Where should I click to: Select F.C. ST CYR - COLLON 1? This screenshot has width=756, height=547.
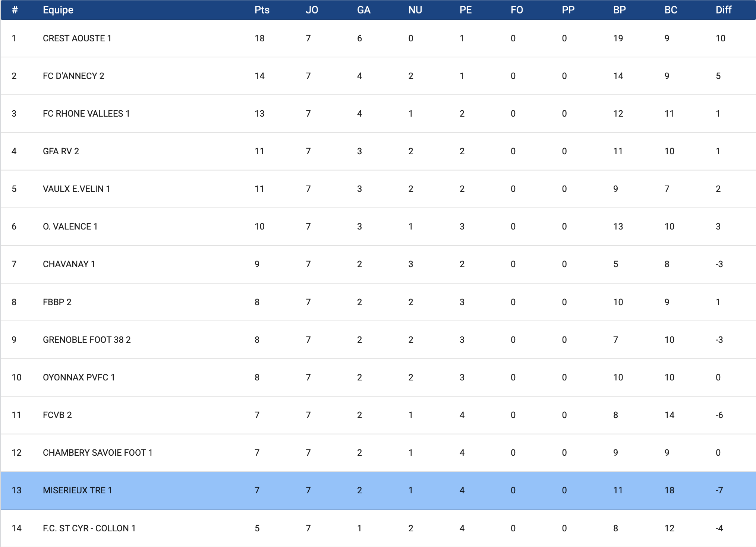coord(89,528)
